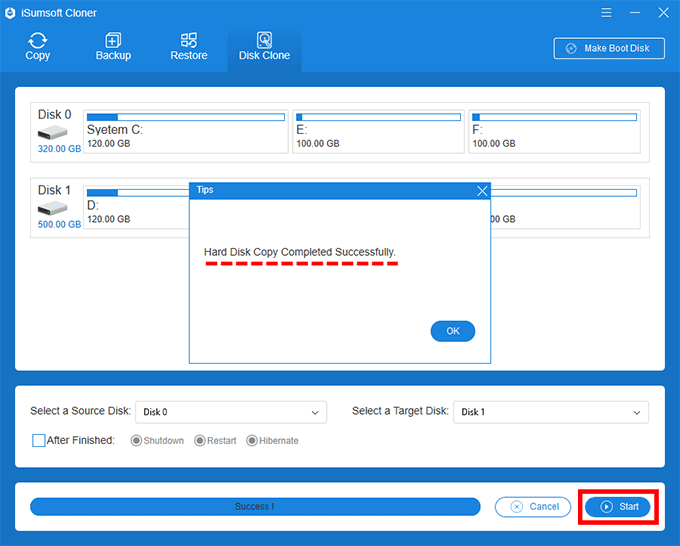Click the Disk 0 drive icon
Screen dimensions: 680x546
(54, 132)
